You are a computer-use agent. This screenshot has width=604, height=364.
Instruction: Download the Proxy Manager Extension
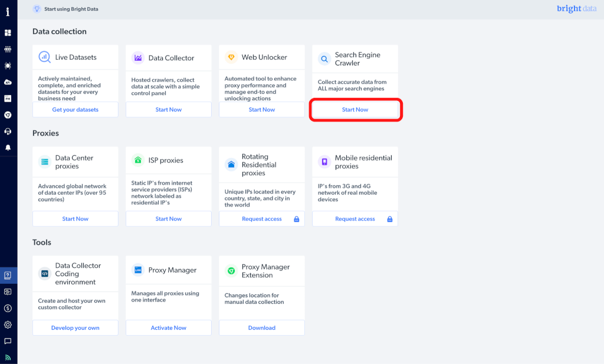262,328
